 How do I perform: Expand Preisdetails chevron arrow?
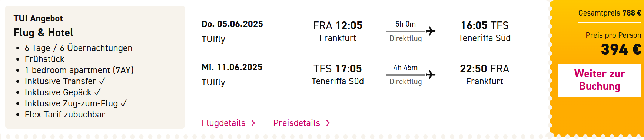[328, 123]
